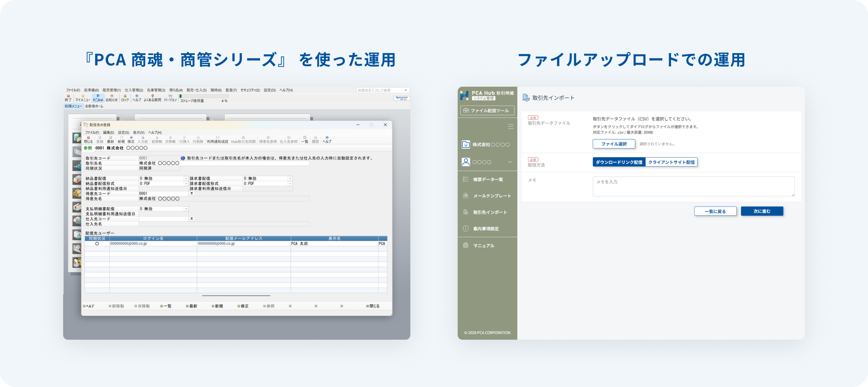Click 取引先名 input field in dialog

pyautogui.click(x=224, y=163)
